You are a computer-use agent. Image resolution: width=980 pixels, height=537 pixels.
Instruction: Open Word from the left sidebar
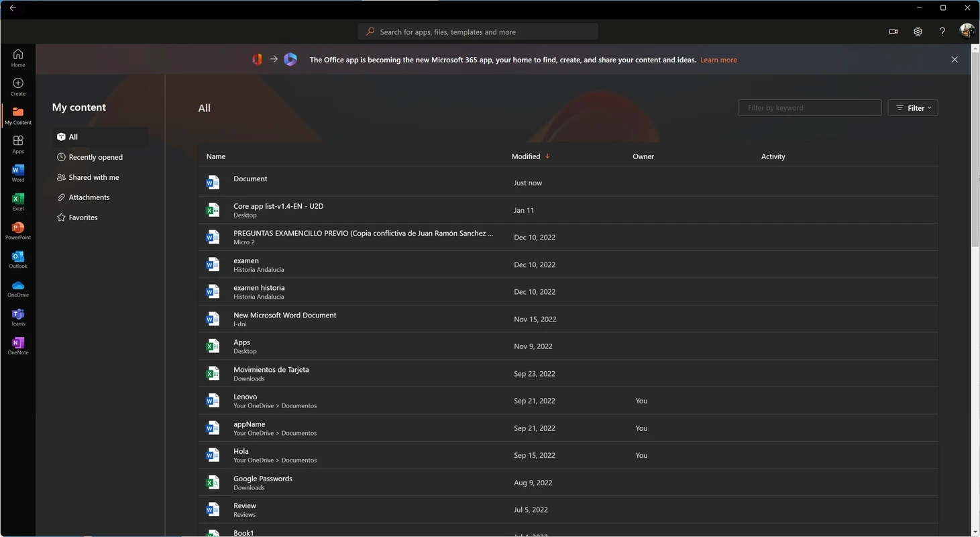coord(18,173)
